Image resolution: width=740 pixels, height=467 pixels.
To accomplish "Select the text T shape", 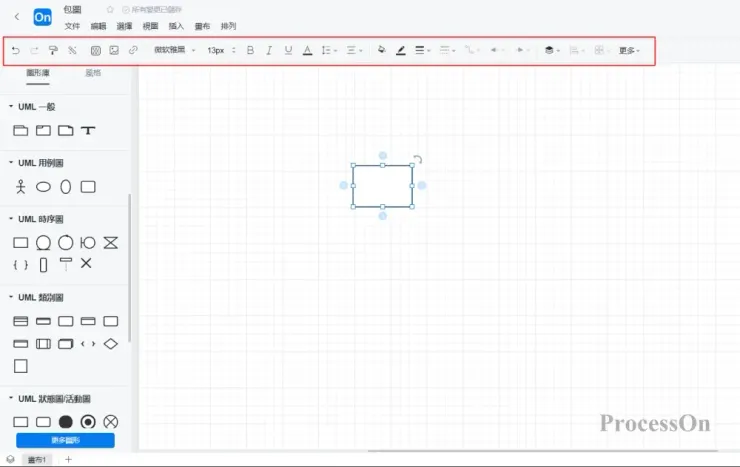I will [x=88, y=131].
